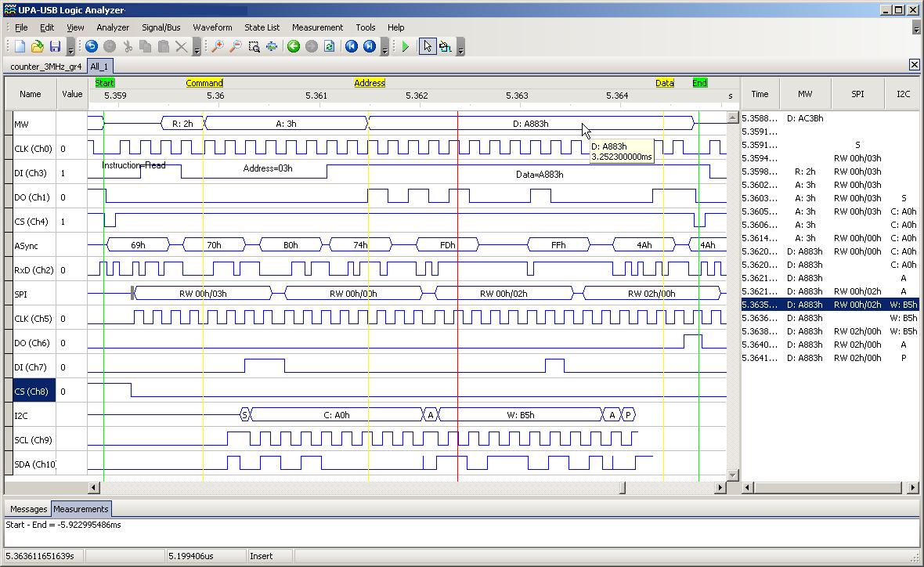The height and width of the screenshot is (567, 924).
Task: Close the document with the X button
Action: coord(914,65)
